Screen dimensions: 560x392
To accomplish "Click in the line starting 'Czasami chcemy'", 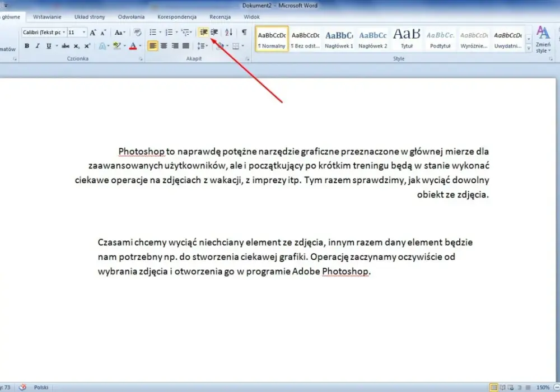I will click(285, 242).
